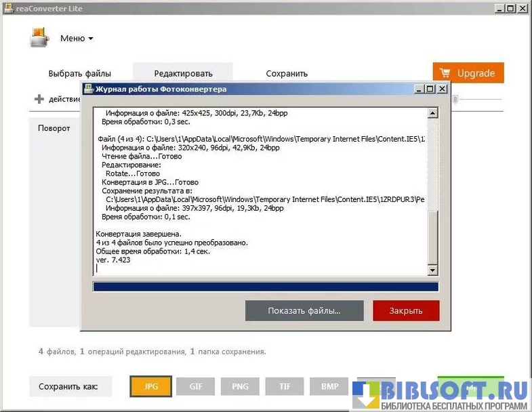Pick TIF as the save format
The height and width of the screenshot is (412, 532).
pos(285,387)
